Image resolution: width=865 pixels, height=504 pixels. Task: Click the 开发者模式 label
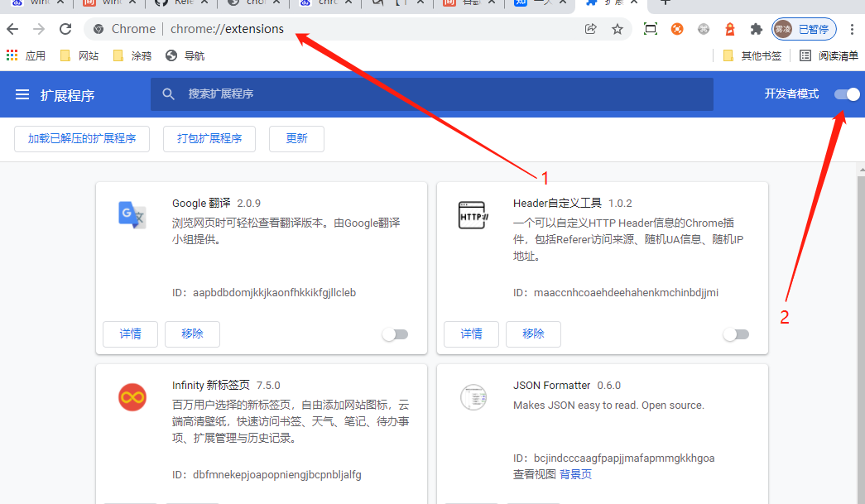point(791,94)
